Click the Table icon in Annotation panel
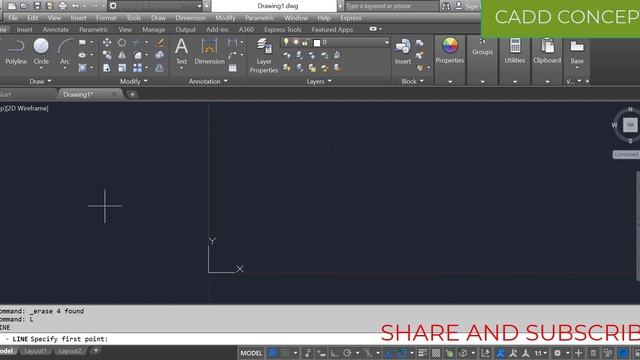Image resolution: width=640 pixels, height=360 pixels. click(x=233, y=68)
